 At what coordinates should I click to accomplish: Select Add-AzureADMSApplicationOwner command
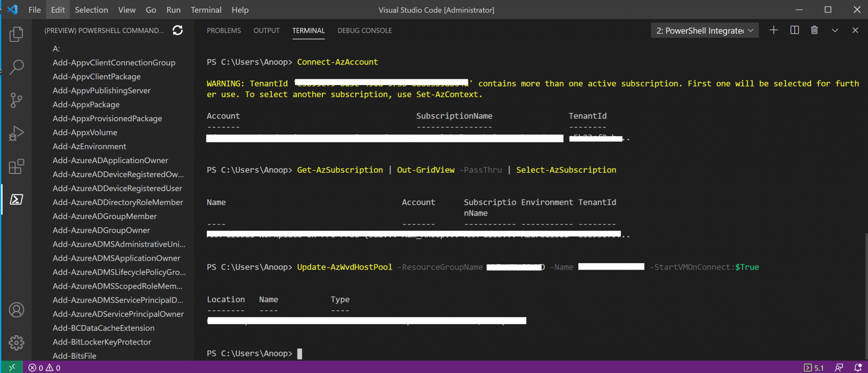point(116,259)
